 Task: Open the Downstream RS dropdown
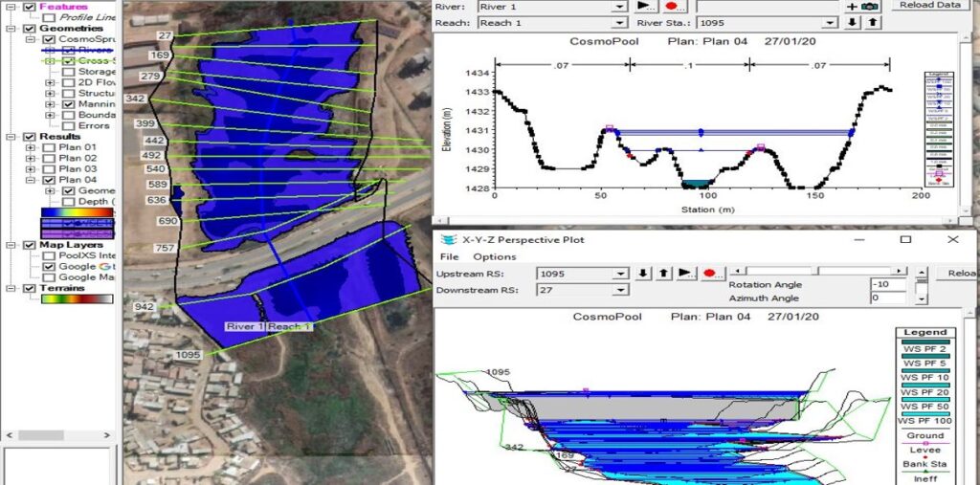pyautogui.click(x=620, y=290)
